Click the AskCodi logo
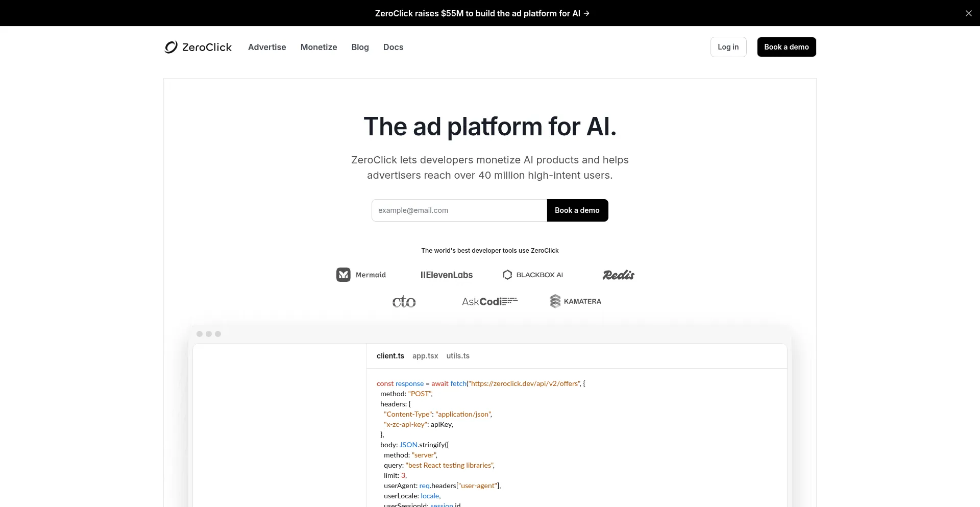 click(x=490, y=301)
